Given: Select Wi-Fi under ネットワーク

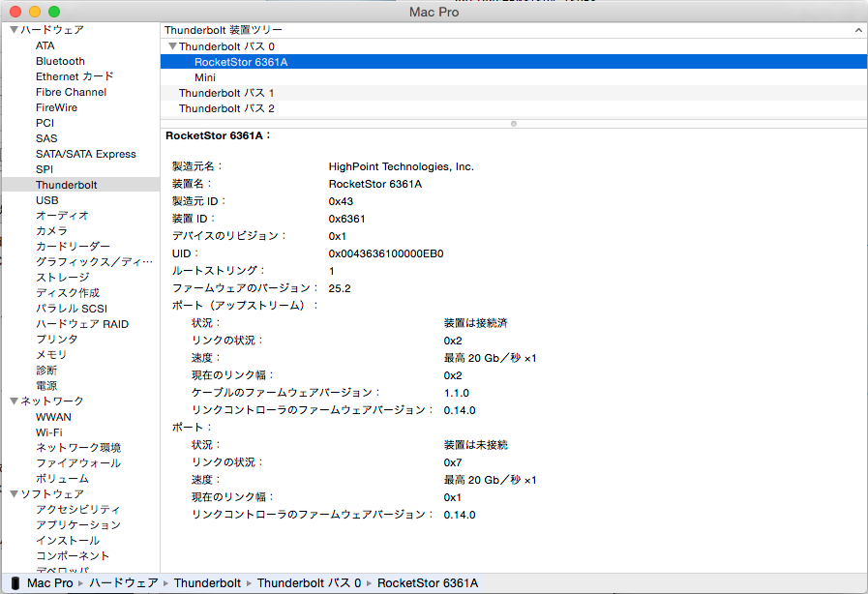Looking at the screenshot, I should (x=48, y=432).
